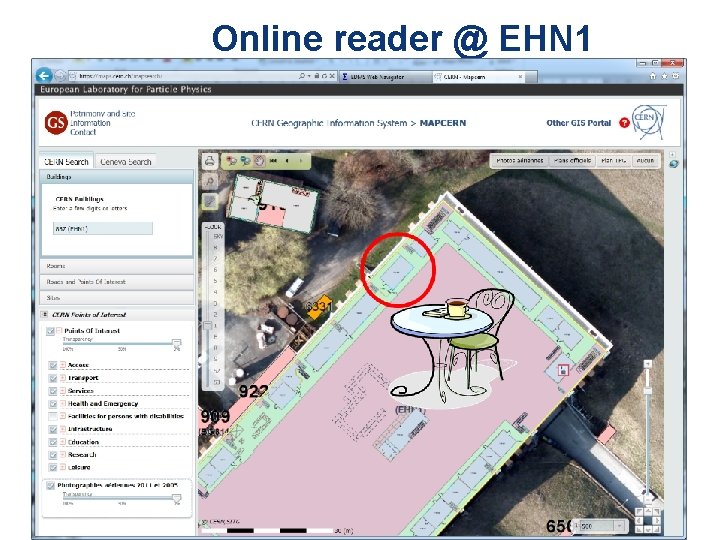Click the print map icon
The width and height of the screenshot is (720, 540).
210,161
